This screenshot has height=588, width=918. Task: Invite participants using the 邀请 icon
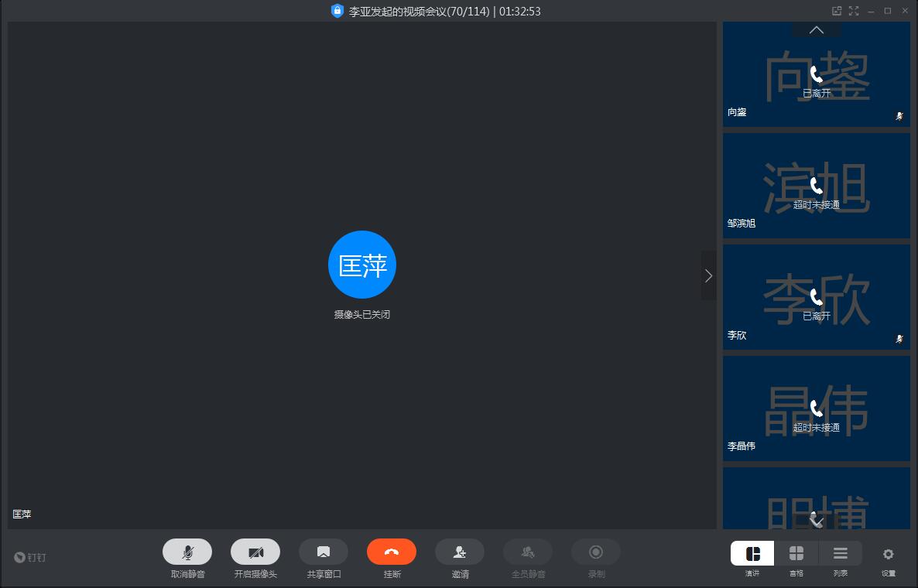click(460, 552)
